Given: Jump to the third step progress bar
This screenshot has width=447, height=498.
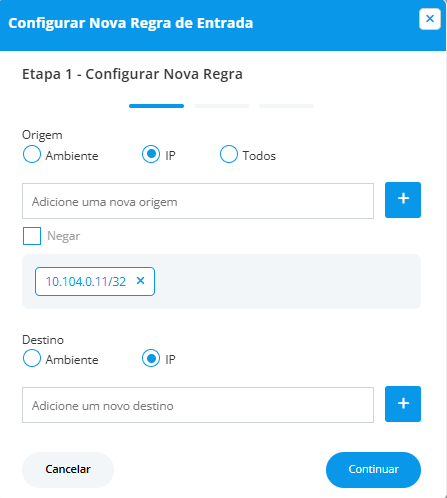Looking at the screenshot, I should pyautogui.click(x=286, y=106).
